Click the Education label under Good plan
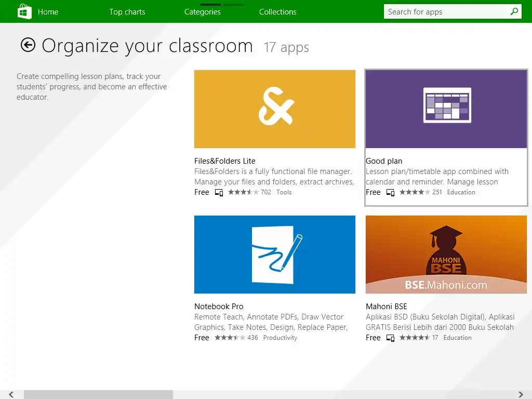Screen dimensions: 532x399 tap(461, 192)
